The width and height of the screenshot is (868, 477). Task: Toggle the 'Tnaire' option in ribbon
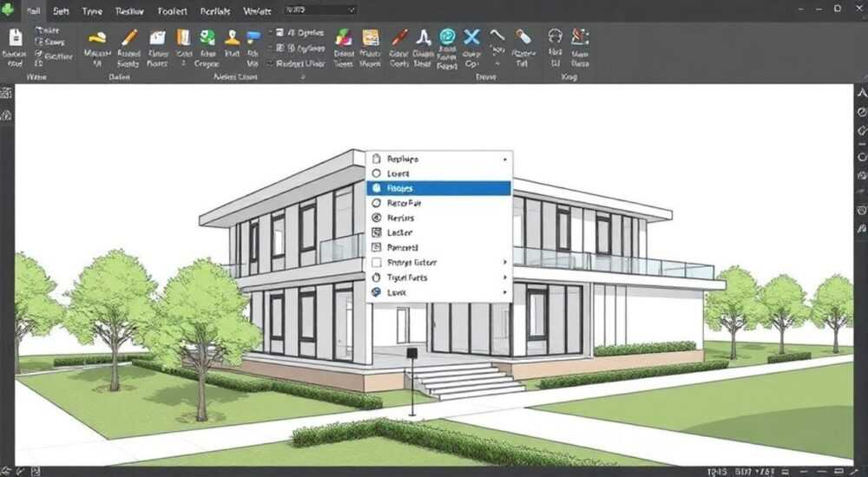point(47,30)
